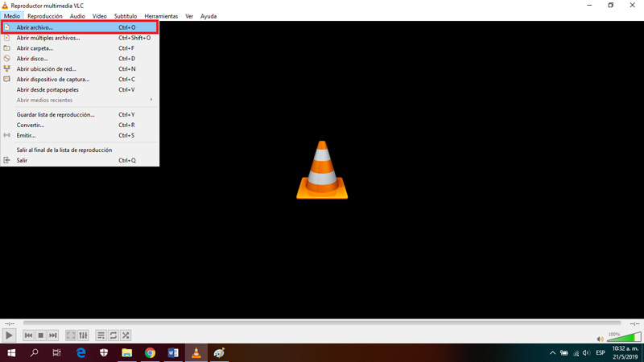
Task: Show hidden system tray icons
Action: coord(552,353)
